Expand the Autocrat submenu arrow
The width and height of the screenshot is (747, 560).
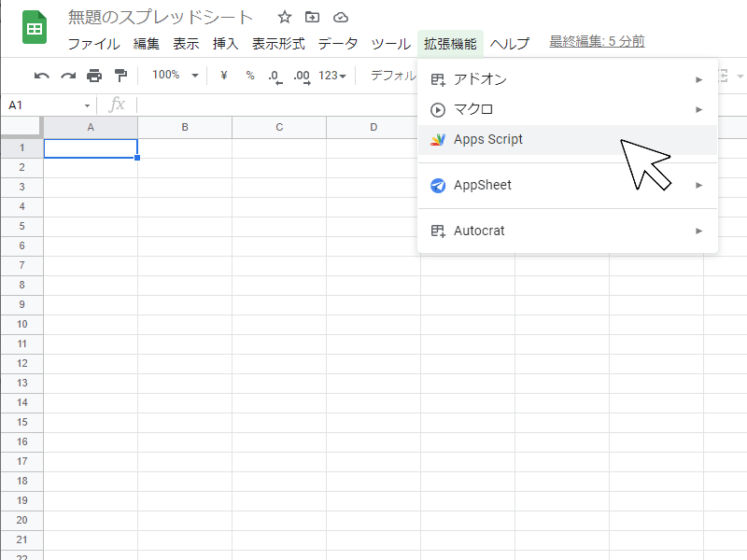[698, 231]
